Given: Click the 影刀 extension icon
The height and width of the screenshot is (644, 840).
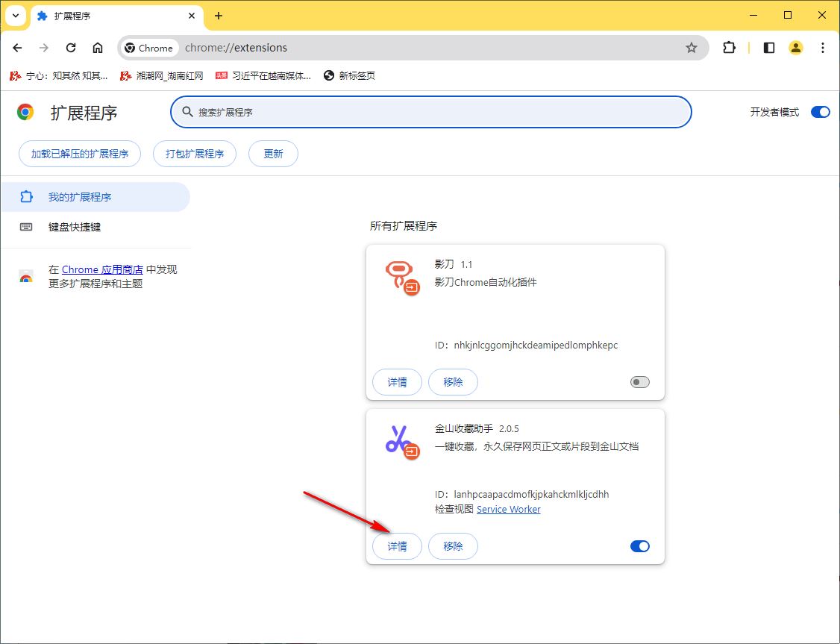Looking at the screenshot, I should pos(402,278).
